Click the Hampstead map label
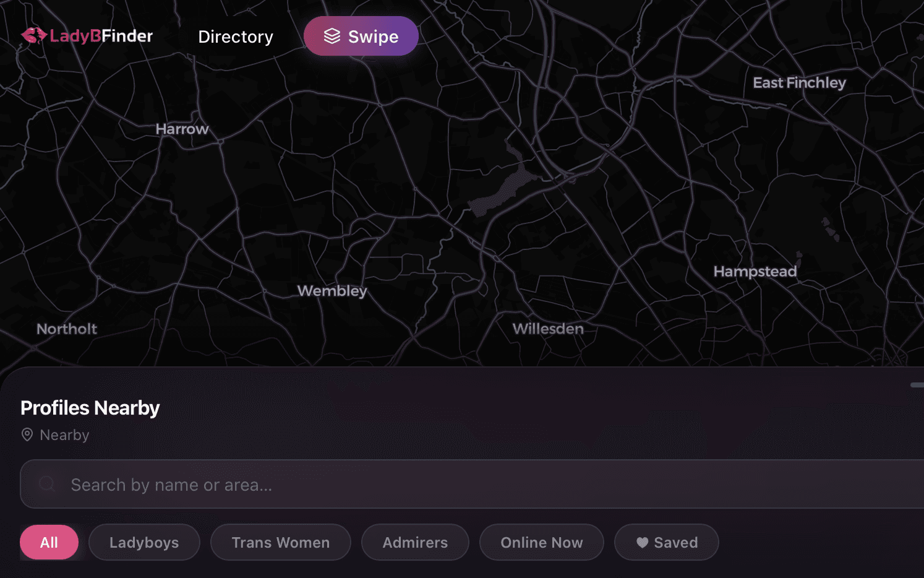Screen dimensions: 924x578 [x=755, y=272]
